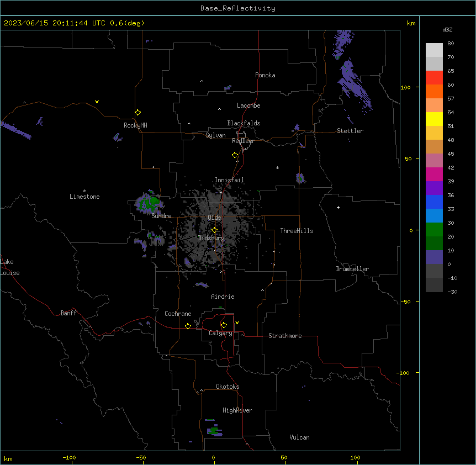476x465 pixels.
Task: Select the orange 57–60 dBZ legend swatch
Action: point(434,91)
